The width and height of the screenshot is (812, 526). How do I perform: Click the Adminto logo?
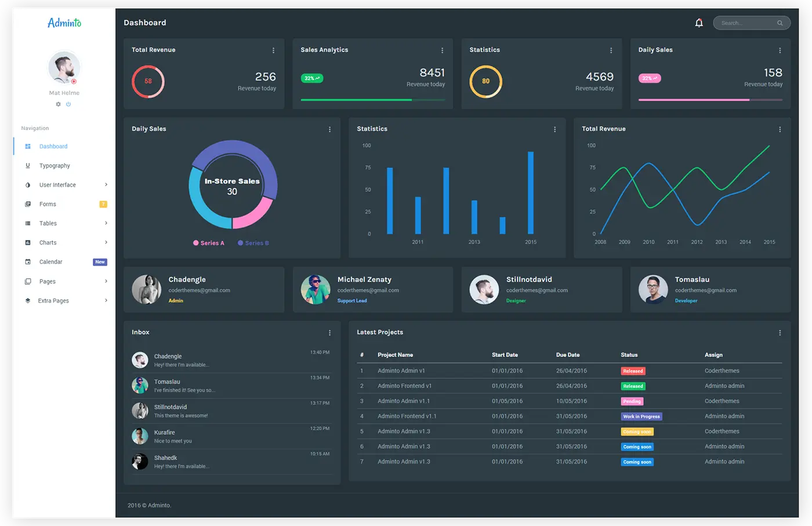pyautogui.click(x=64, y=23)
